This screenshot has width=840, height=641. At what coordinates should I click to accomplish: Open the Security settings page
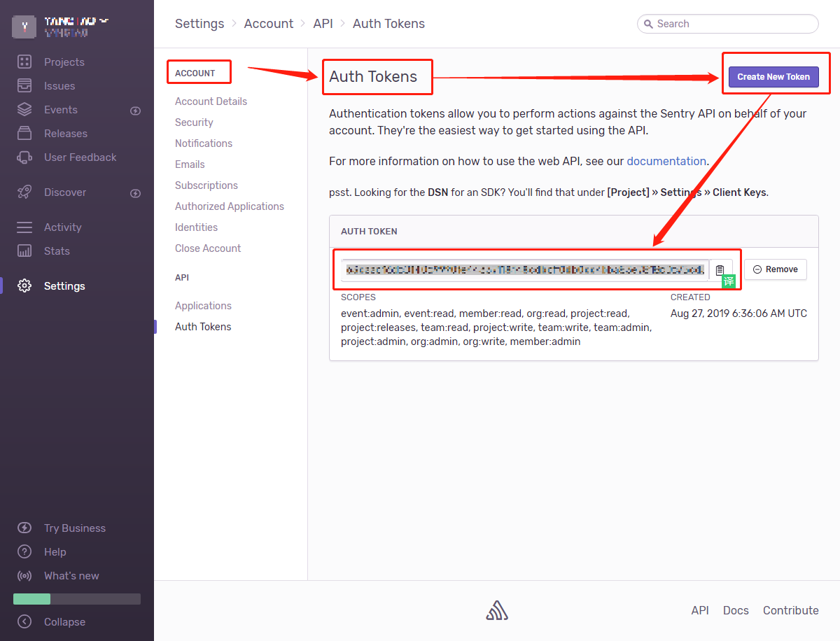[194, 122]
